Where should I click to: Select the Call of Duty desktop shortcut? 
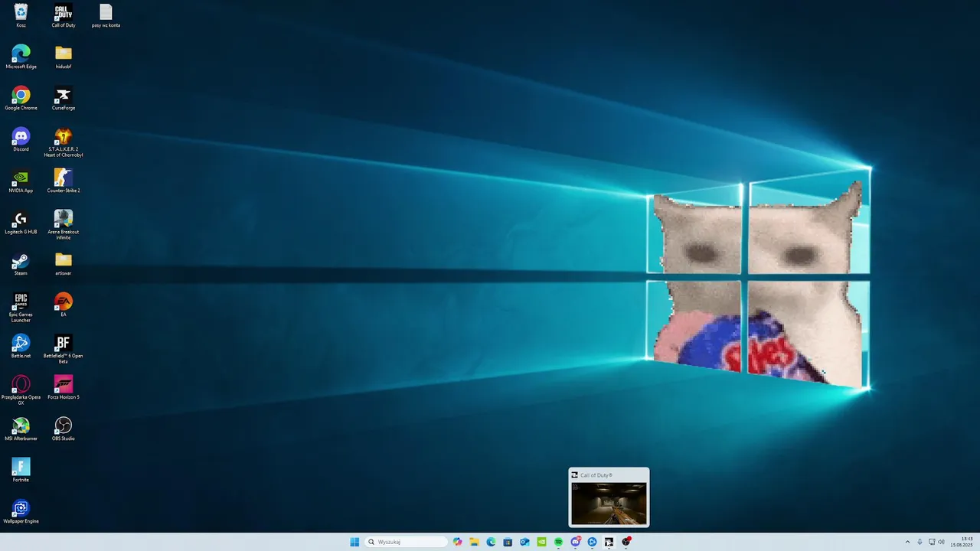64,15
